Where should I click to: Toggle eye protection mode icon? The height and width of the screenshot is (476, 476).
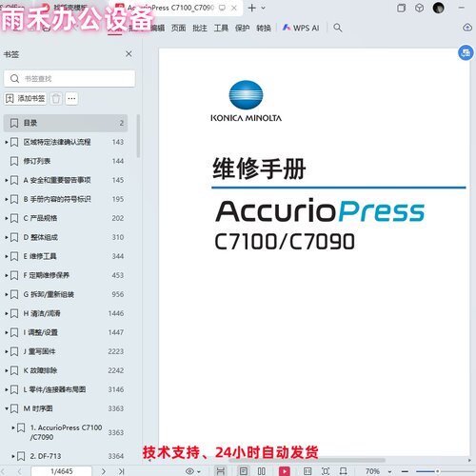pos(189,471)
